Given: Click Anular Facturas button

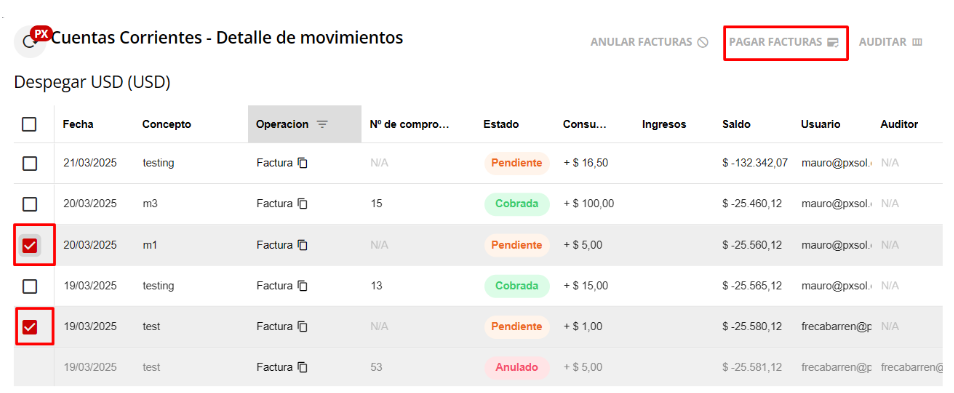Looking at the screenshot, I should 649,43.
